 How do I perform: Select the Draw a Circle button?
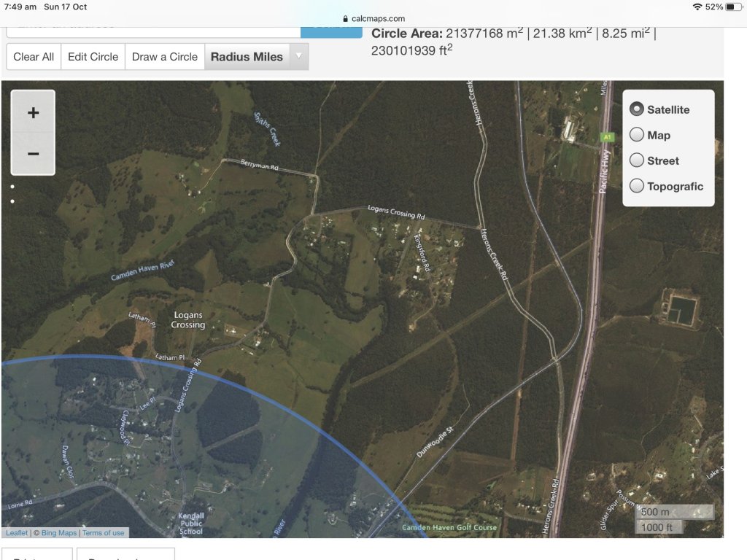[x=164, y=56]
